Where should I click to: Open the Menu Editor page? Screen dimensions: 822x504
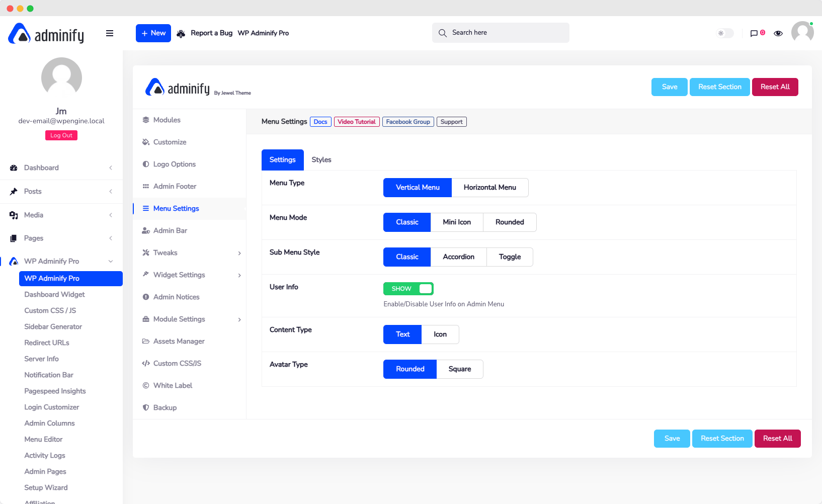(43, 439)
